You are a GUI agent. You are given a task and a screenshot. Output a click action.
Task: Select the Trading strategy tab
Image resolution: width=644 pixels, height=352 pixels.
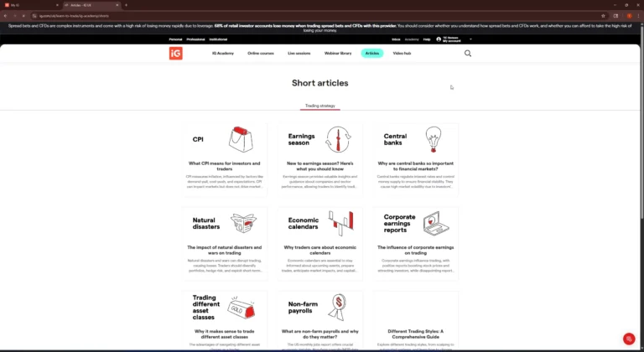coord(320,106)
